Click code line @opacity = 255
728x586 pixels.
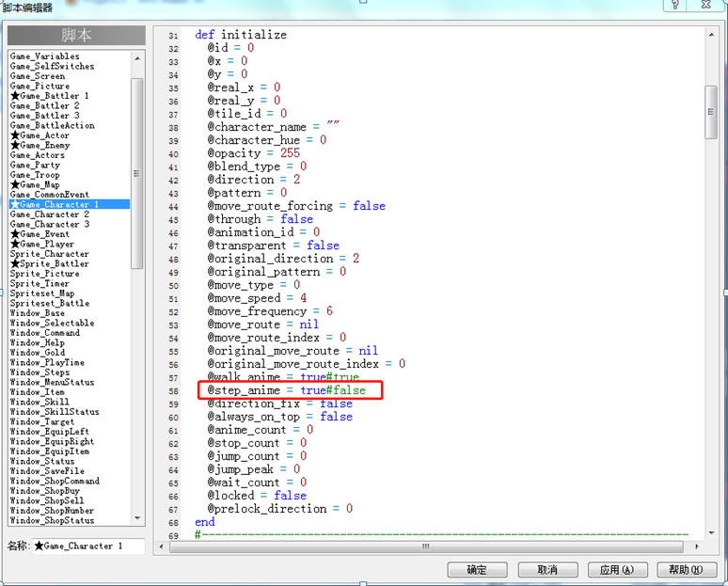point(254,153)
